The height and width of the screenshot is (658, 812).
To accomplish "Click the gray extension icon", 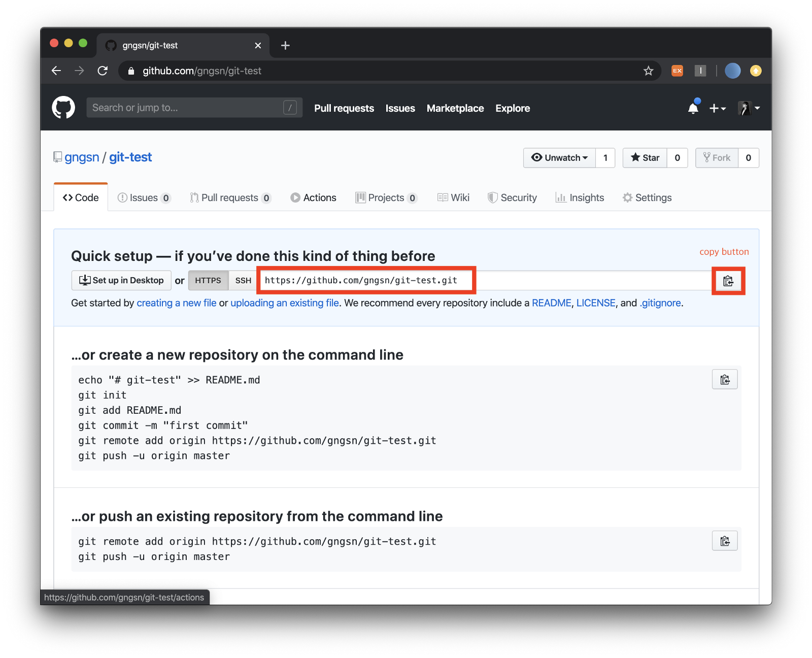I will [700, 71].
